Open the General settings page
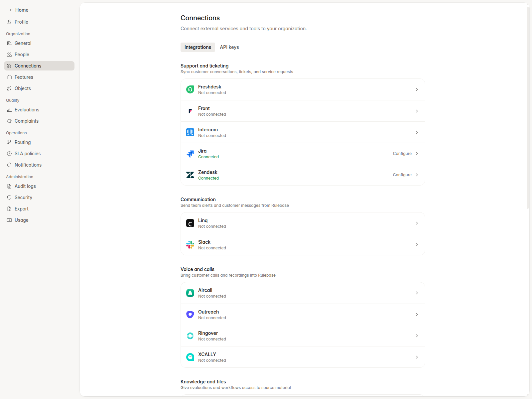This screenshot has width=532, height=399. point(39,43)
